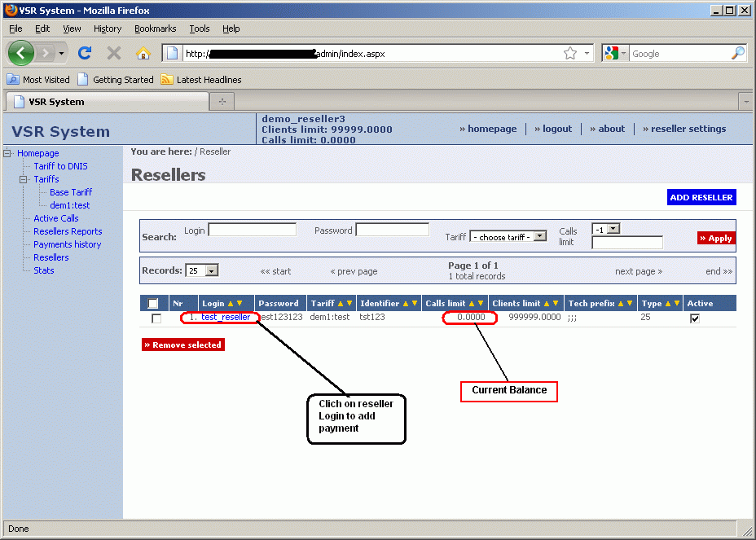The width and height of the screenshot is (756, 540).
Task: Click the Home icon in the toolbar
Action: coord(142,53)
